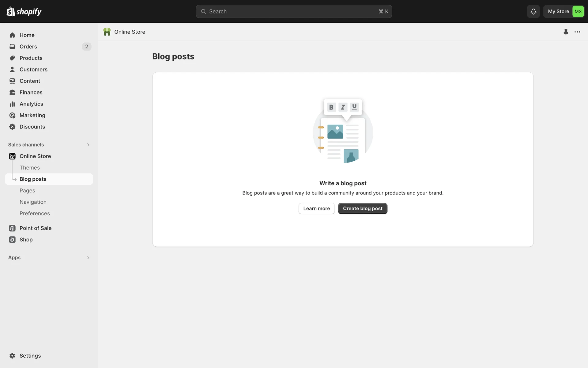The height and width of the screenshot is (368, 588).
Task: Click the Learn more button
Action: pyautogui.click(x=316, y=209)
